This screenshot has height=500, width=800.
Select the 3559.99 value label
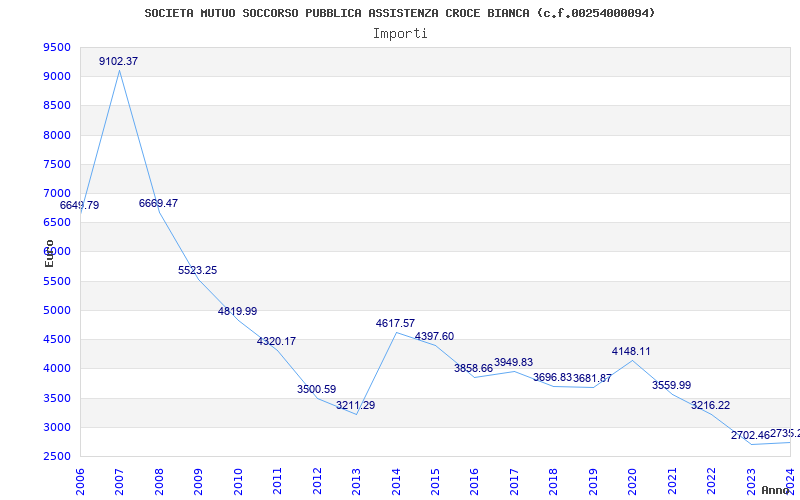pyautogui.click(x=671, y=386)
